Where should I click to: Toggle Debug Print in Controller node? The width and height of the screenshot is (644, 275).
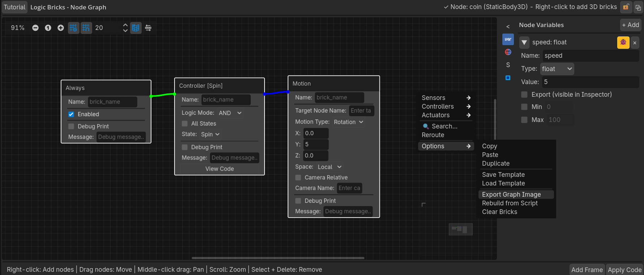click(x=185, y=147)
